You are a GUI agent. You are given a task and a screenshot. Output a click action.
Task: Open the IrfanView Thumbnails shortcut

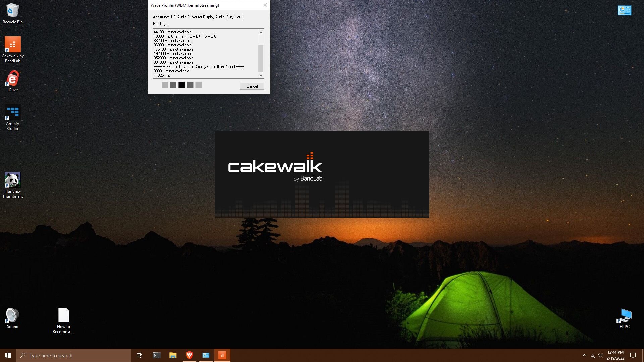[x=13, y=179]
